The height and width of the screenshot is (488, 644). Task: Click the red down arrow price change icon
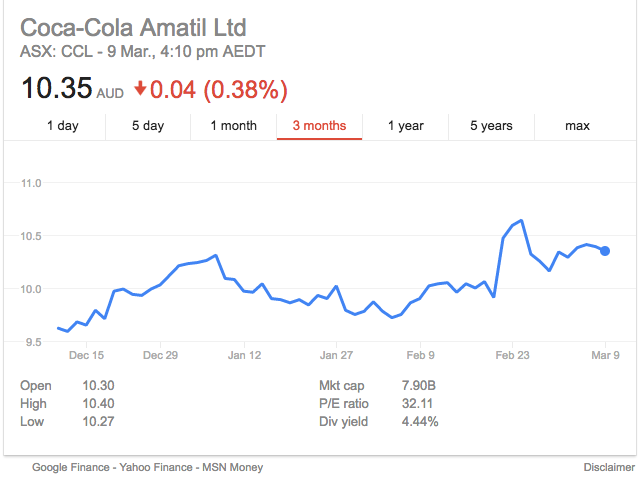tap(140, 89)
